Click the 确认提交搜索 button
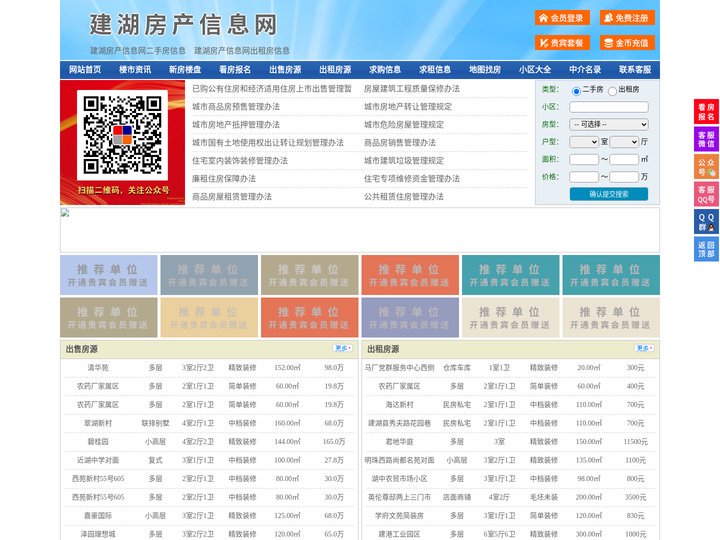 pos(609,194)
